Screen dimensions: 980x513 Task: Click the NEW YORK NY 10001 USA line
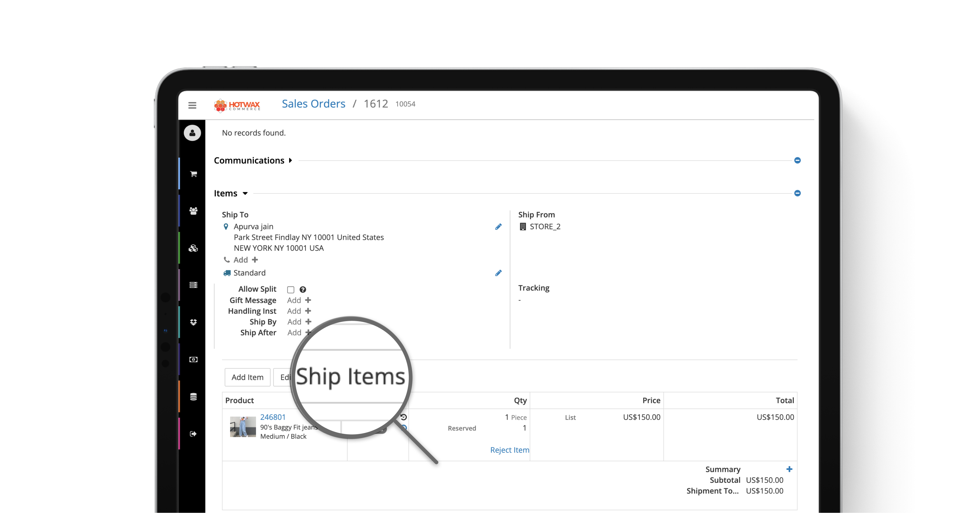pos(279,248)
